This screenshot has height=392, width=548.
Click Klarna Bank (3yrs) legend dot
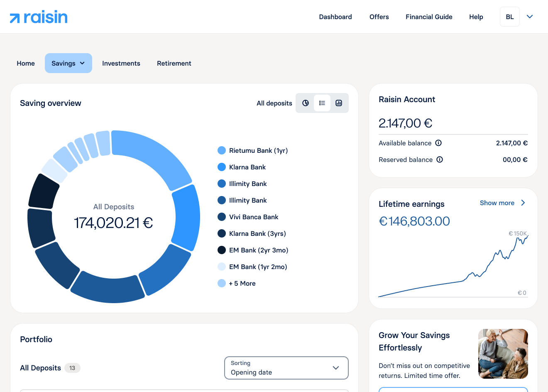pyautogui.click(x=222, y=233)
